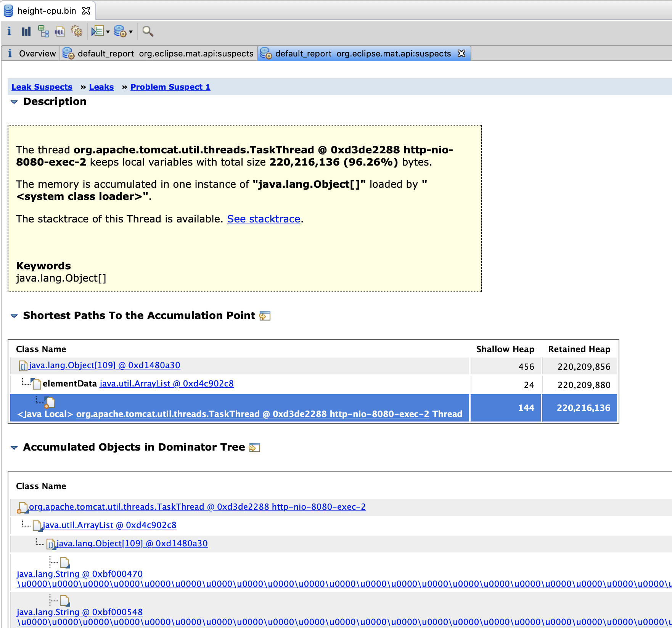Open the heap dump details info icon
Screen dimensions: 672x628
(x=9, y=31)
